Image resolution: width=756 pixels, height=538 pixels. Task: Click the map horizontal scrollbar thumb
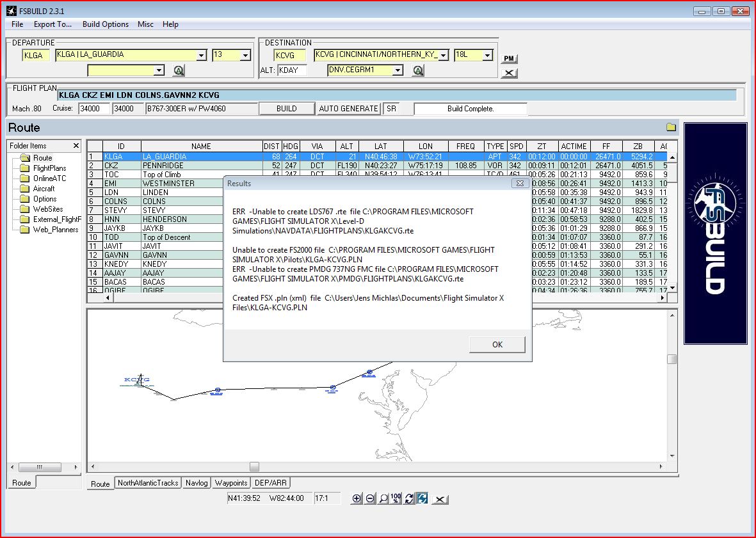coord(254,466)
